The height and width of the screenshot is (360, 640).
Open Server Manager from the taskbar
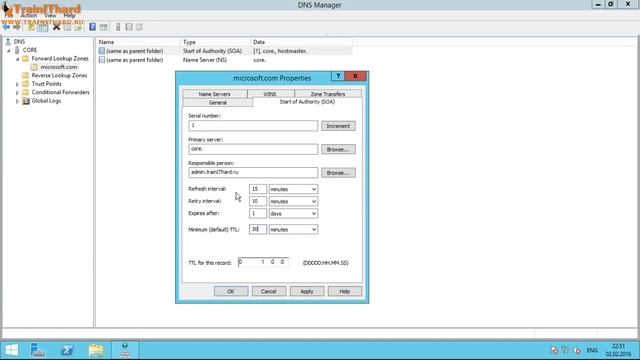tap(38, 350)
